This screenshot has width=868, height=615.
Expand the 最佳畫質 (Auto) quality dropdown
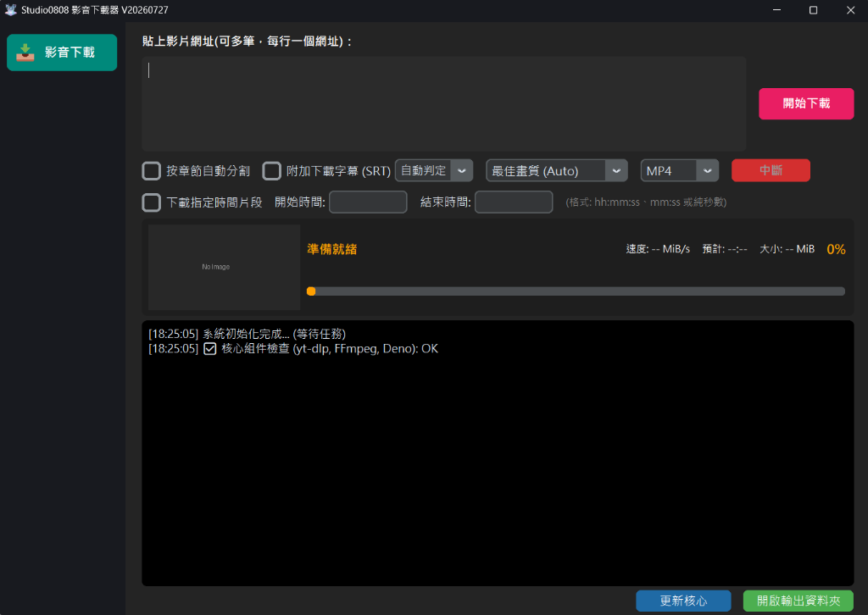point(557,171)
